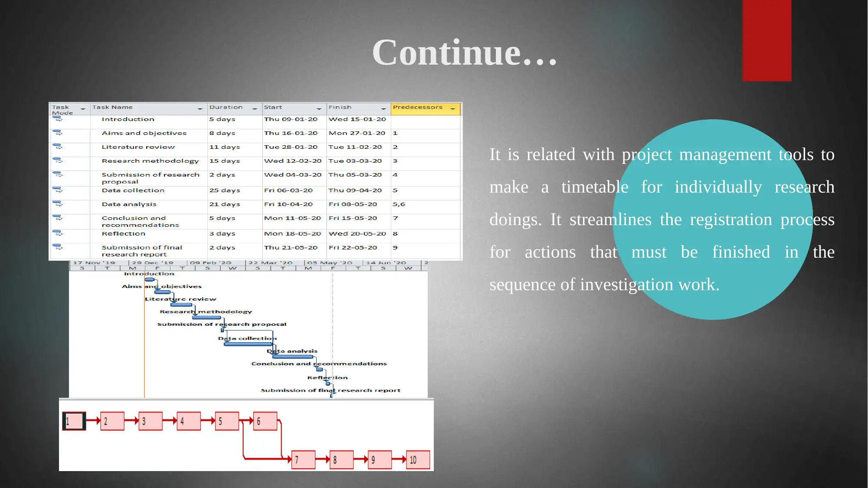This screenshot has height=488, width=868.
Task: Click the Task Mode icon for Research methodology row
Action: pyautogui.click(x=57, y=160)
